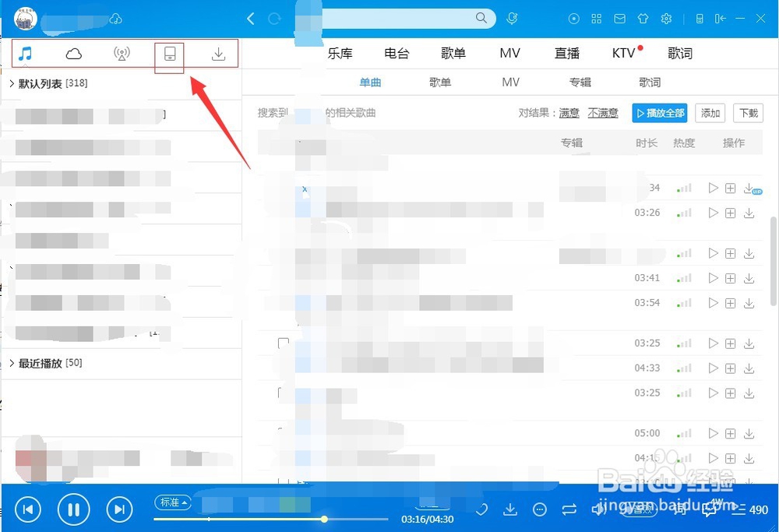Click the 播放全部 play all button
779x532 pixels.
659,112
